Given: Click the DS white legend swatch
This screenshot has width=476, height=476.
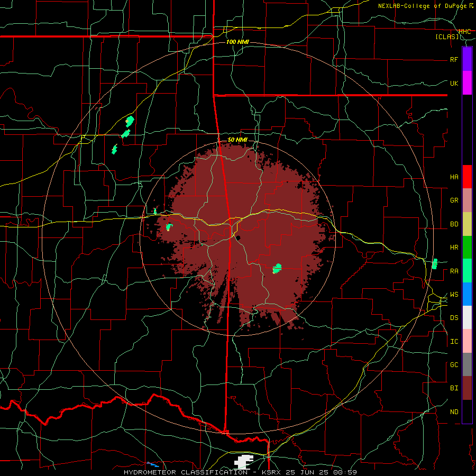Looking at the screenshot, I should (x=467, y=317).
